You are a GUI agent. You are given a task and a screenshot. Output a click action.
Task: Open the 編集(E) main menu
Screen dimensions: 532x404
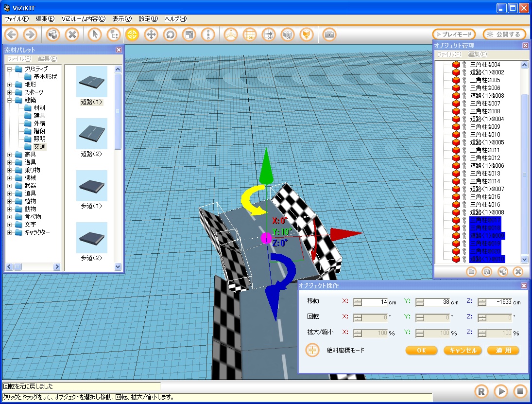45,19
